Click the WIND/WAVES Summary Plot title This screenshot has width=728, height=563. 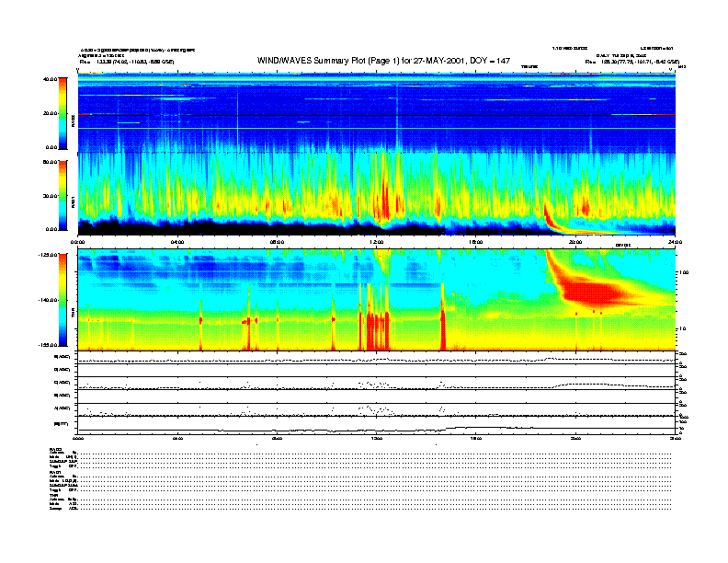[383, 61]
